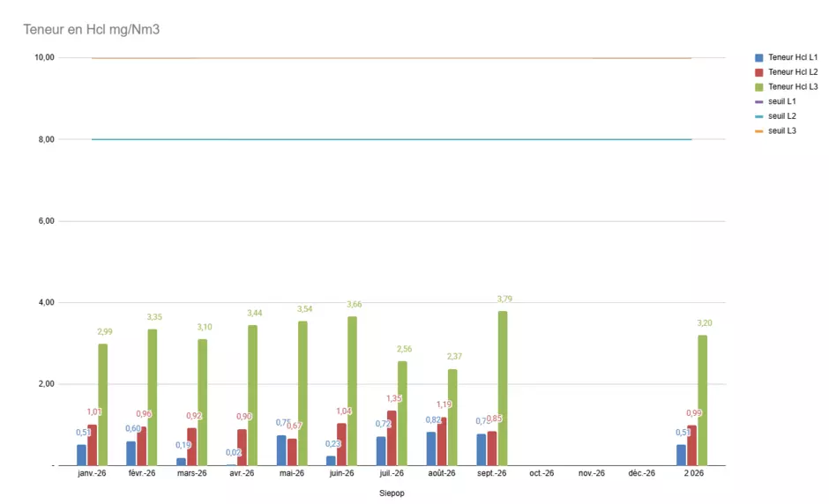The image size is (829, 504).
Task: Click the 3,66 data label
Action: tap(355, 304)
